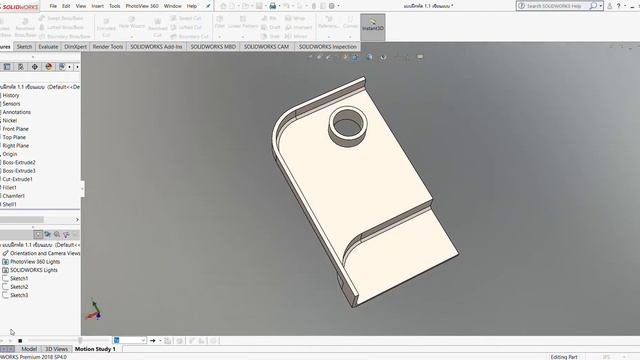Image resolution: width=640 pixels, height=360 pixels.
Task: Click the Shell tool in the ribbon
Action: [x=271, y=36]
